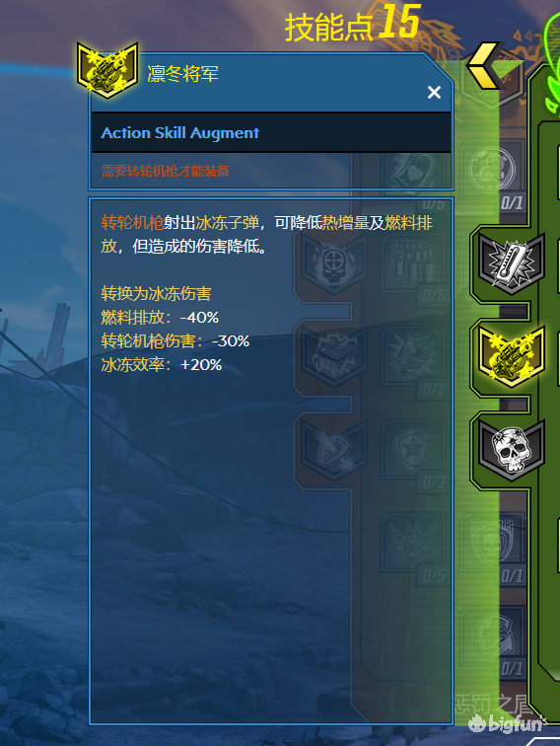Screen dimensions: 560x746
Task: Close the 凛冬将军 skill tooltip
Action: coord(434,92)
